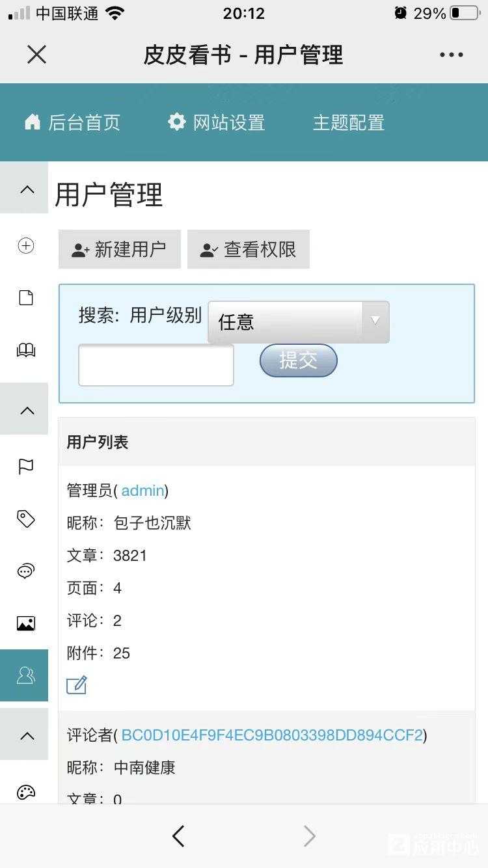
Task: Open the new article plus icon in sidebar
Action: pyautogui.click(x=25, y=245)
